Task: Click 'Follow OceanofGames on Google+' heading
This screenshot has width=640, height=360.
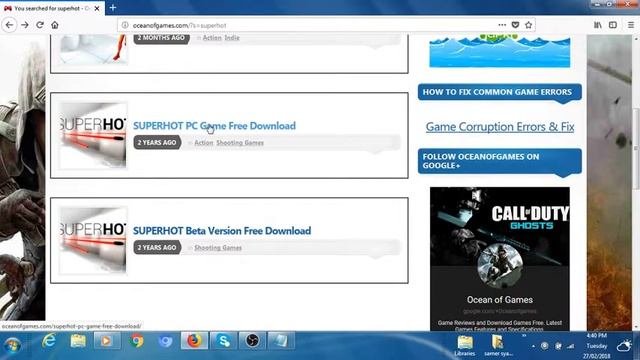Action: pos(500,161)
